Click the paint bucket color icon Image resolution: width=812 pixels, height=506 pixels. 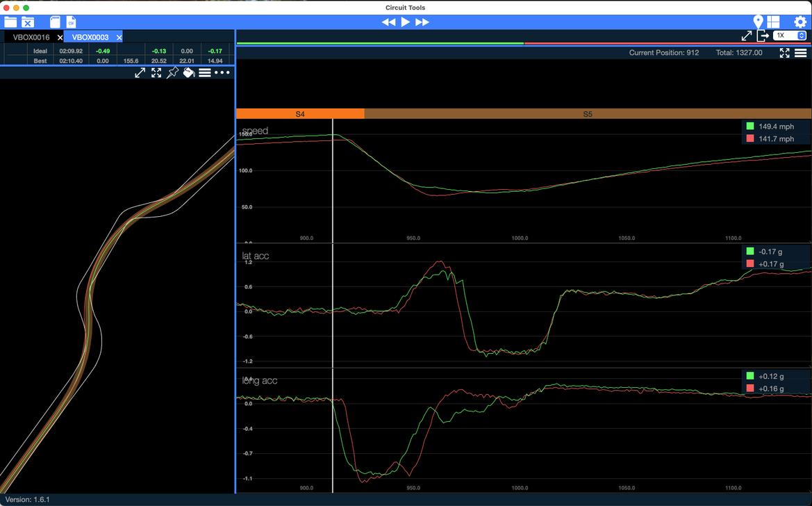pos(188,72)
